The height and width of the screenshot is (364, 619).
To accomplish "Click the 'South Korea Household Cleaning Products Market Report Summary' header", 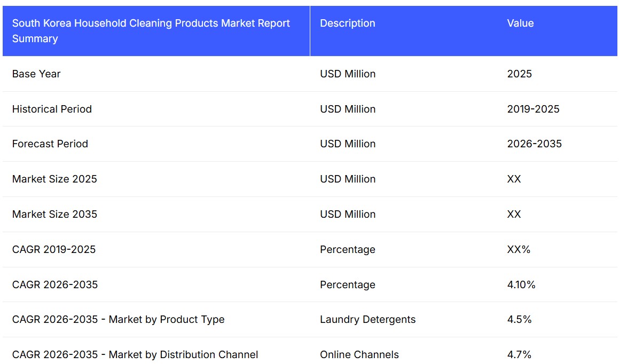I will coord(151,31).
